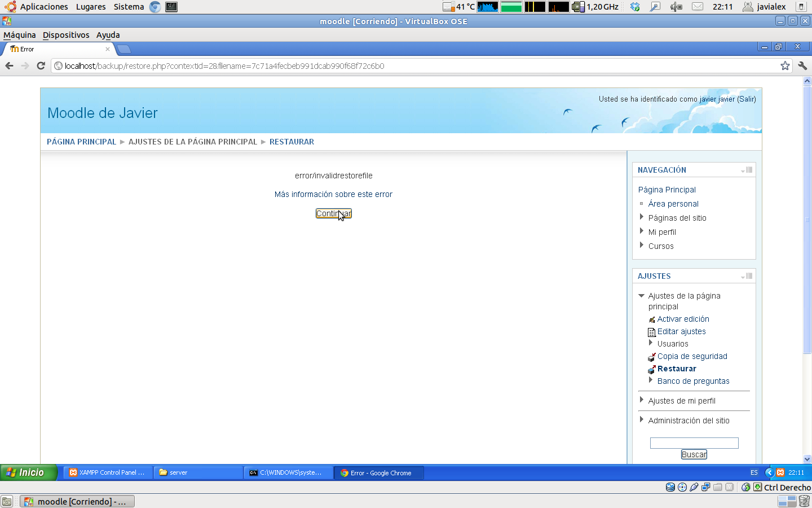Click Chrome's forward arrow

tap(25, 66)
